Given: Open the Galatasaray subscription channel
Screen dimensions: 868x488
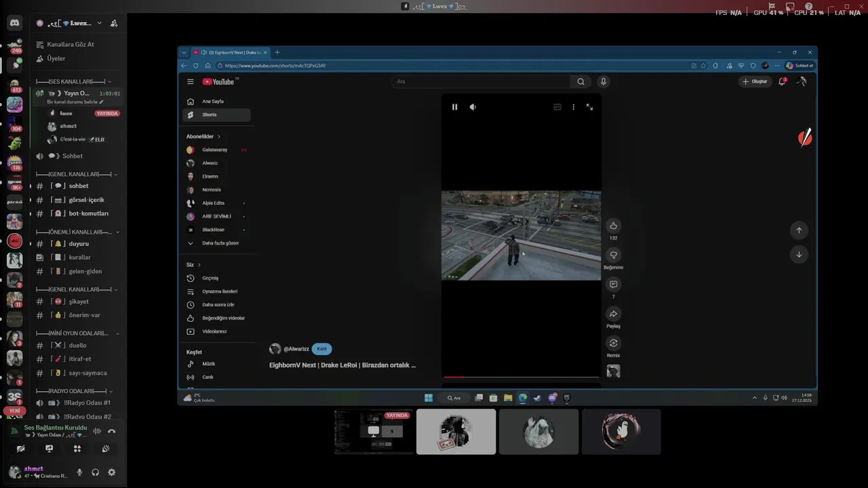Looking at the screenshot, I should tap(216, 150).
